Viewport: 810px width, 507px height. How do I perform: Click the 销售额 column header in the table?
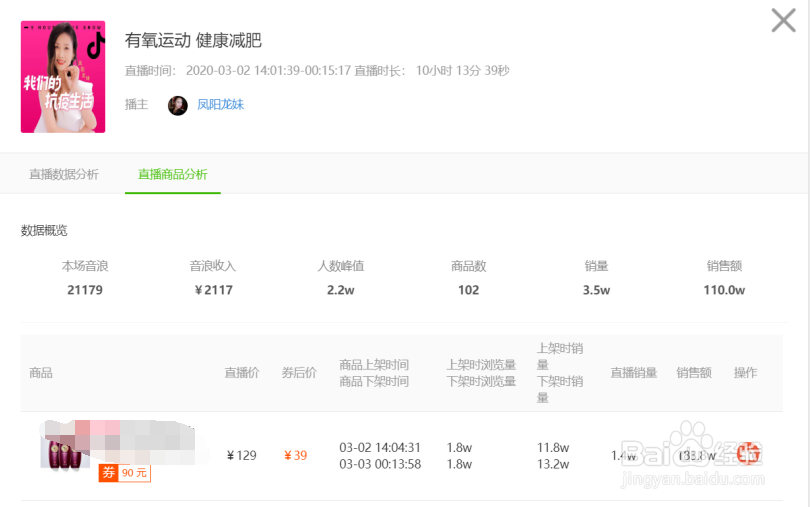[694, 373]
